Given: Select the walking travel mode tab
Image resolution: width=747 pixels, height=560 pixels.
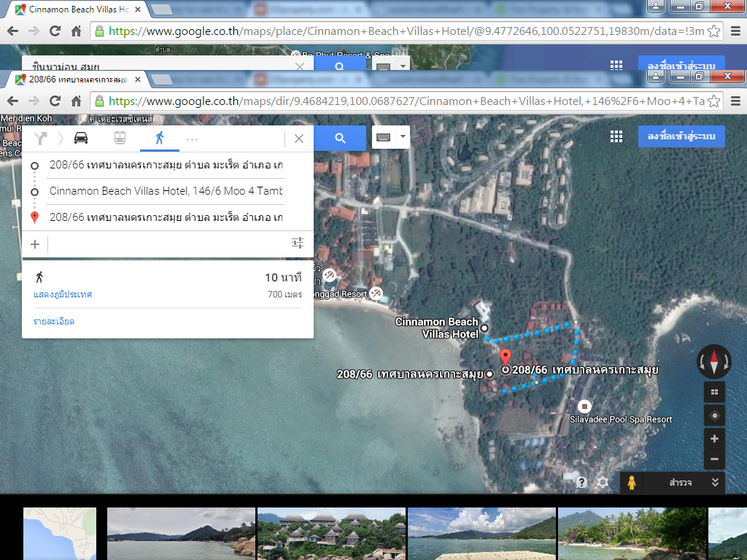Looking at the screenshot, I should click(160, 138).
